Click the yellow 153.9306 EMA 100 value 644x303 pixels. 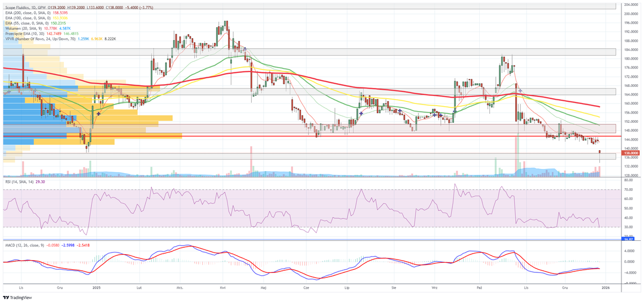[x=61, y=18]
